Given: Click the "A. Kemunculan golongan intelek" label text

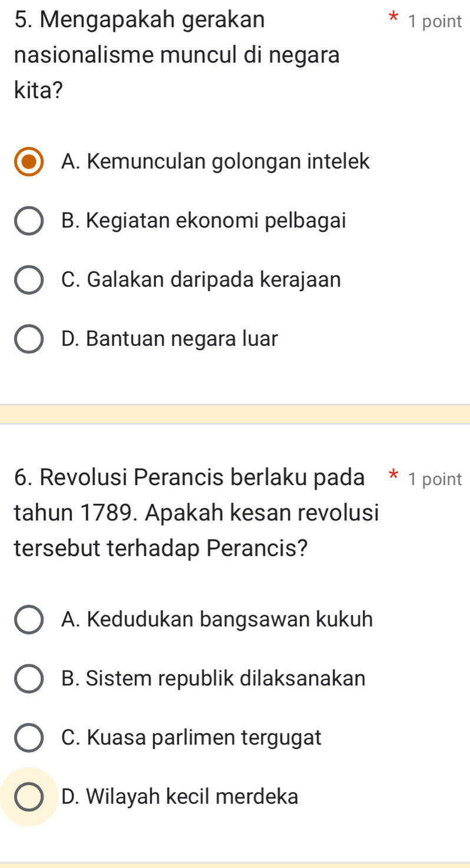Looking at the screenshot, I should coord(215,161).
